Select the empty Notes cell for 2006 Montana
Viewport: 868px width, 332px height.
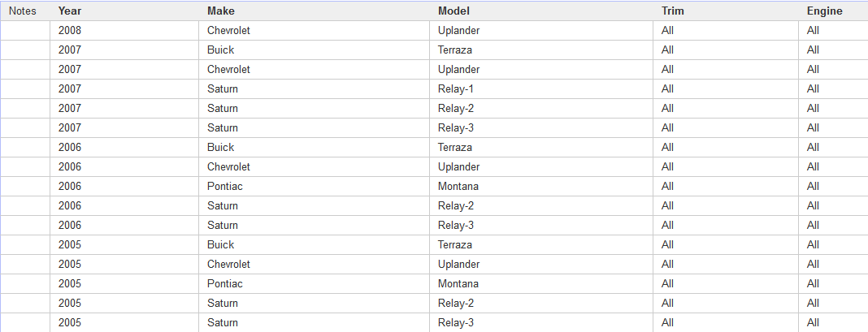(25, 187)
